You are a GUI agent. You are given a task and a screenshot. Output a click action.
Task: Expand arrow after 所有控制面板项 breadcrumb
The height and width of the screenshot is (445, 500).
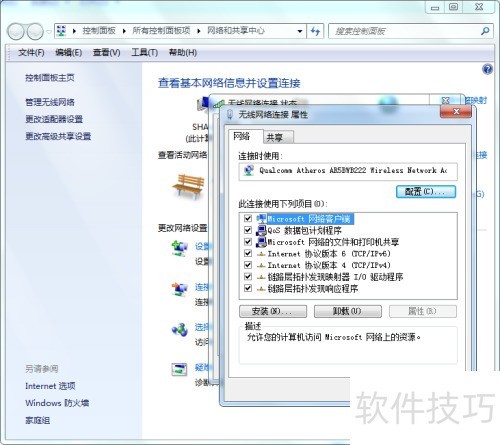tap(199, 31)
